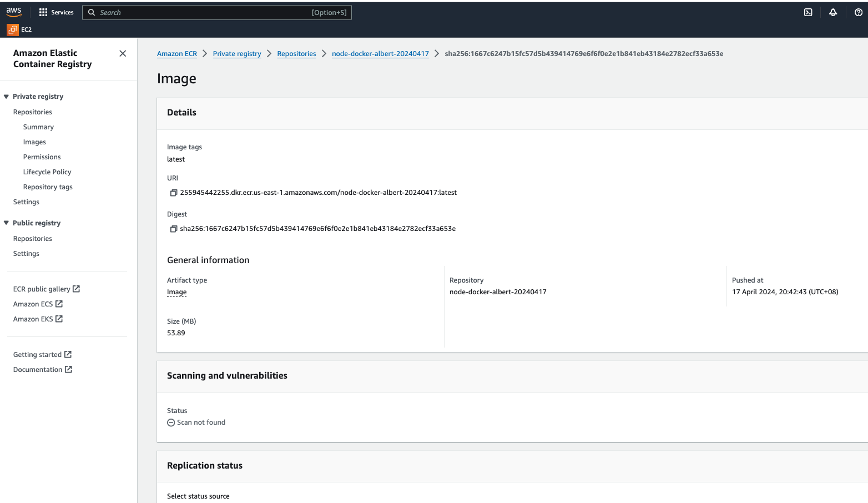Go to Private registry breadcrumb

pos(237,54)
